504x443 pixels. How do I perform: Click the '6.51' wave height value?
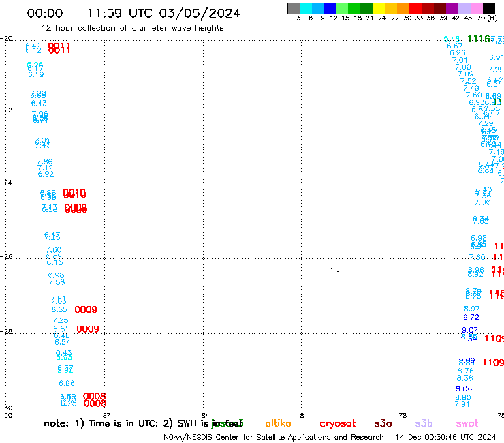pyautogui.click(x=61, y=329)
